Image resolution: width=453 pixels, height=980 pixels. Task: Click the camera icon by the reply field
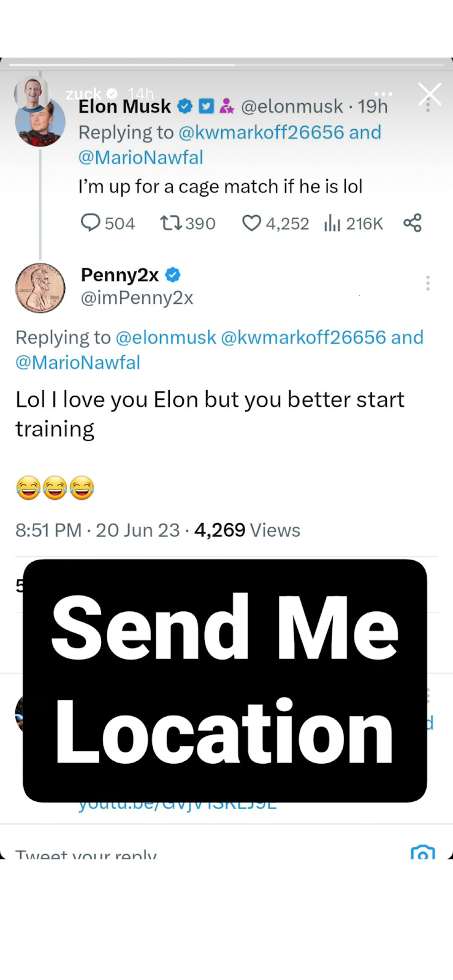click(x=422, y=853)
